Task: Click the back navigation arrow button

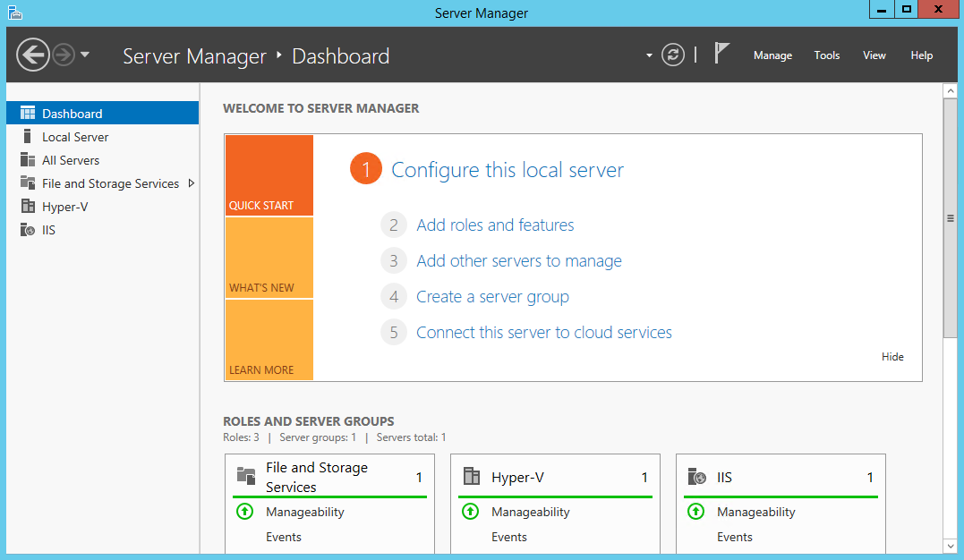Action: [33, 55]
